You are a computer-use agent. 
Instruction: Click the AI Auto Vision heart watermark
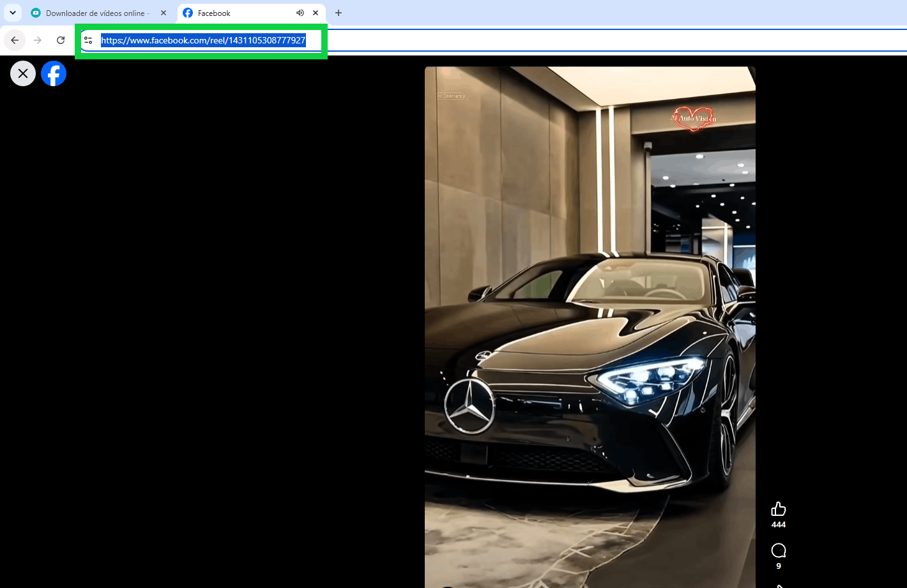tap(694, 118)
